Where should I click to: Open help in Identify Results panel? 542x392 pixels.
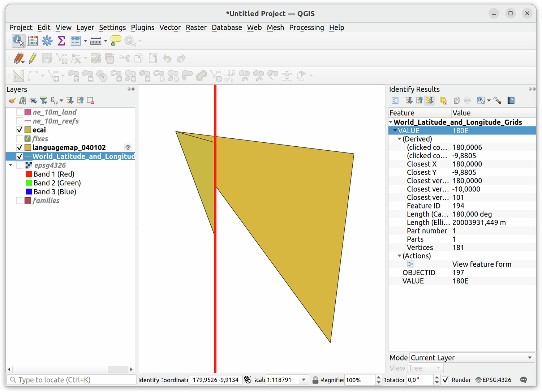point(511,100)
